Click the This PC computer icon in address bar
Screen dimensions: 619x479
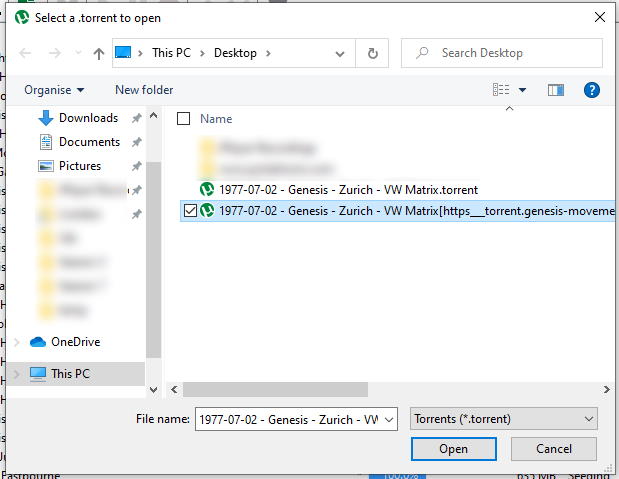point(123,52)
